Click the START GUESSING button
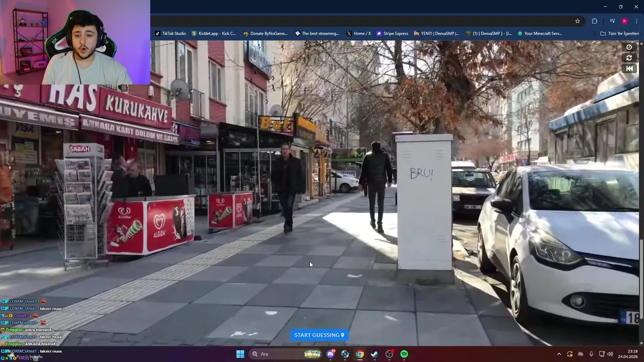644x362 pixels. [319, 335]
